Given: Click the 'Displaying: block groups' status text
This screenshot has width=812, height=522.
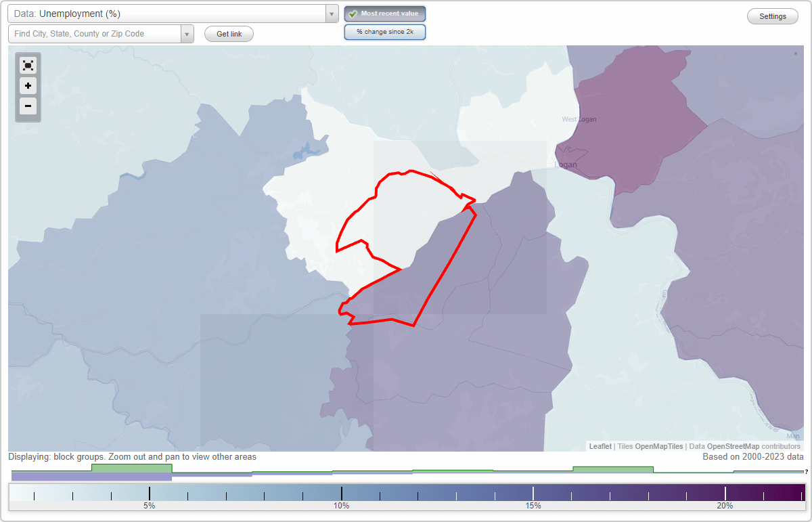Looking at the screenshot, I should point(132,457).
